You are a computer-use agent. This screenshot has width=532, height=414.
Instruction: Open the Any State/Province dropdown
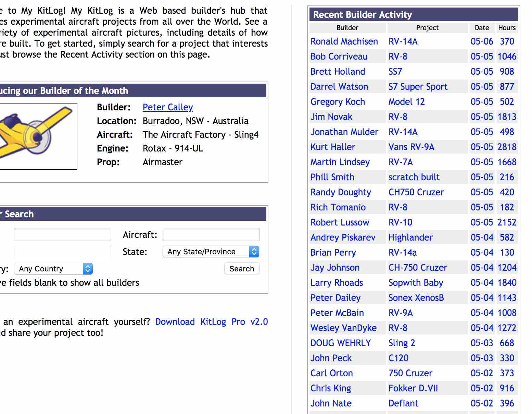[x=211, y=252]
